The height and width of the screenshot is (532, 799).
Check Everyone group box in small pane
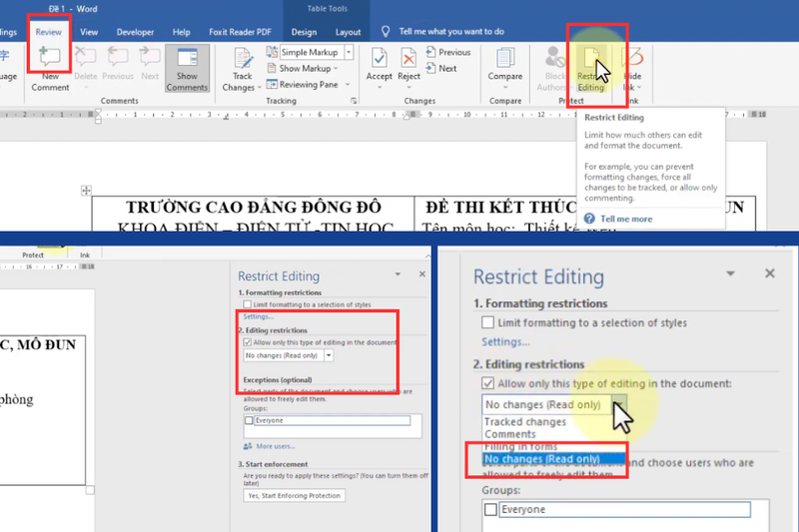[x=249, y=420]
